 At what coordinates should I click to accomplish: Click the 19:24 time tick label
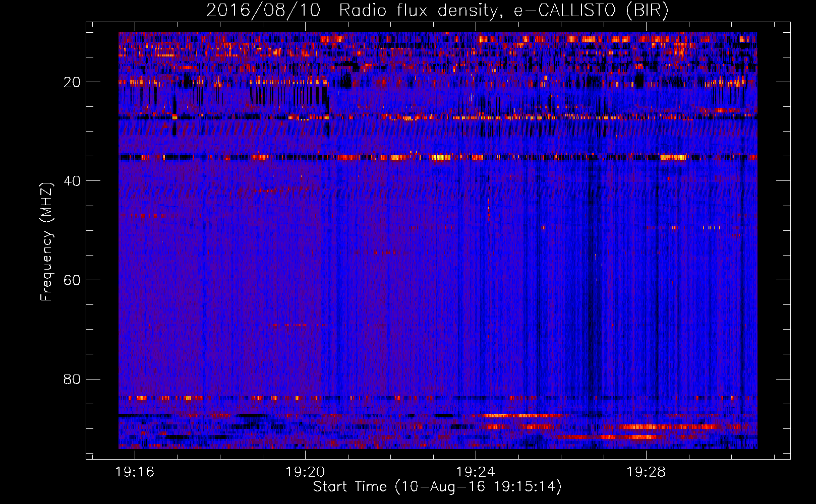pos(476,472)
